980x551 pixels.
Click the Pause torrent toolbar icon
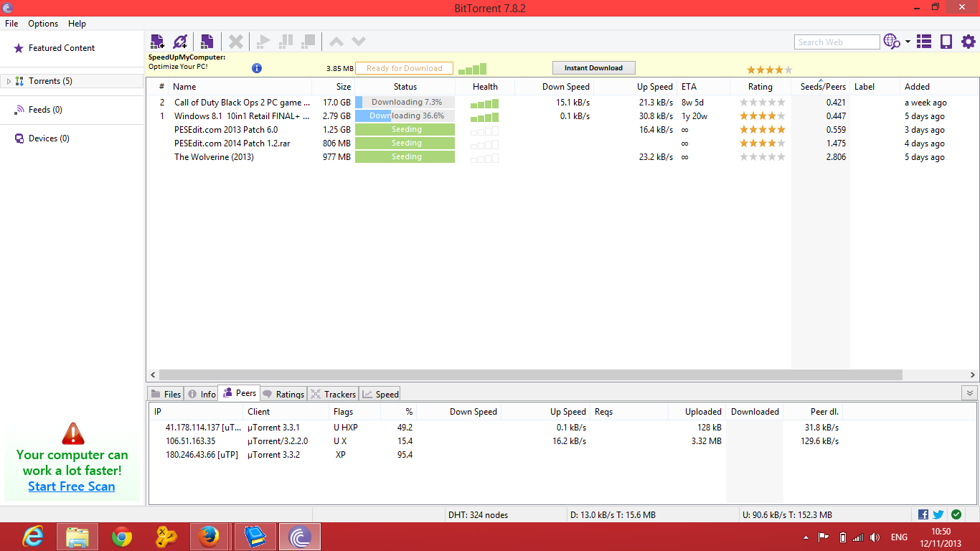286,42
